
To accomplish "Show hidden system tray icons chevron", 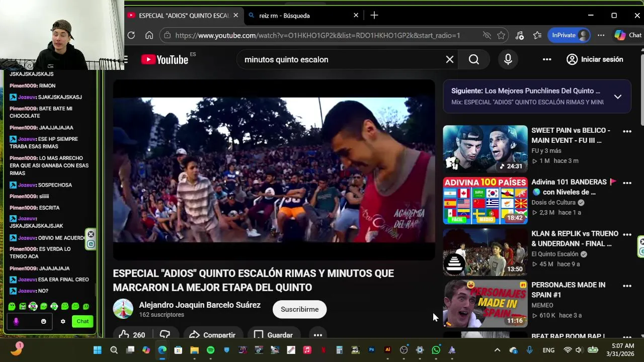I will tap(497, 350).
